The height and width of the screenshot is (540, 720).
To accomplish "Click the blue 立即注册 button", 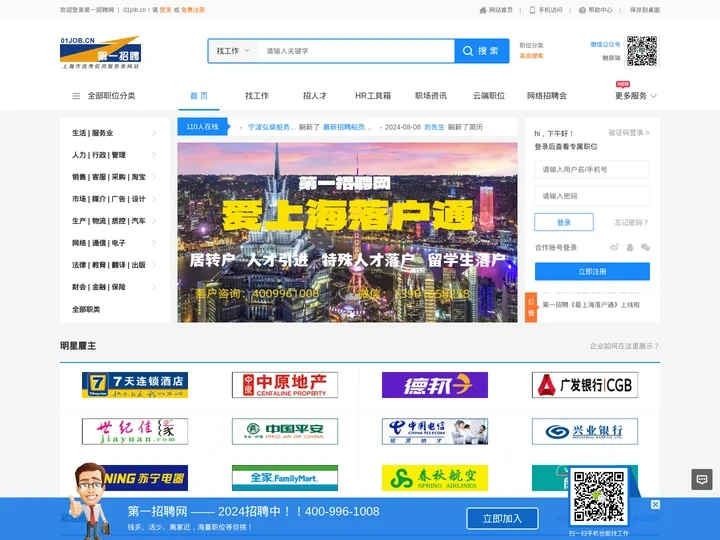I will coord(592,271).
